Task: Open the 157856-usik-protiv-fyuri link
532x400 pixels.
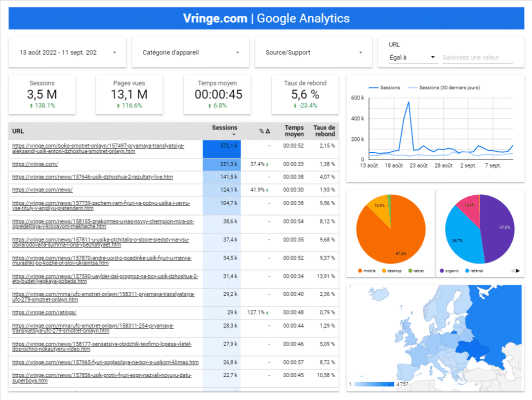Action: [102, 378]
